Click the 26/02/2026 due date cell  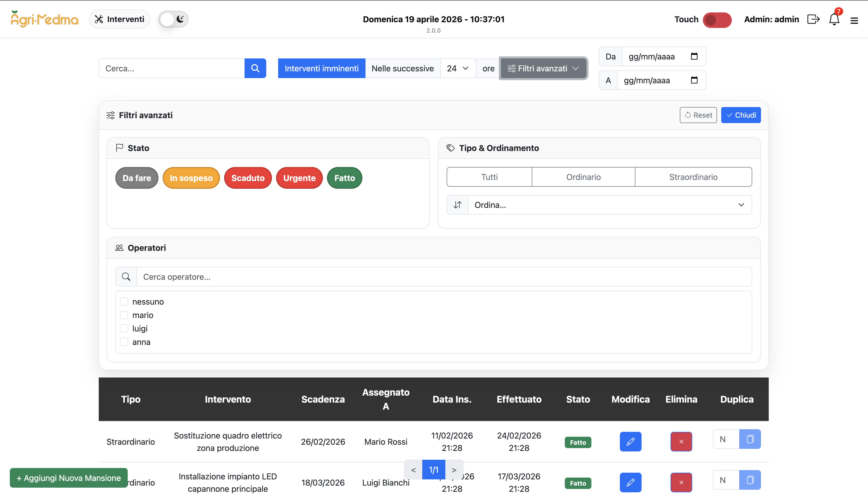click(x=323, y=442)
